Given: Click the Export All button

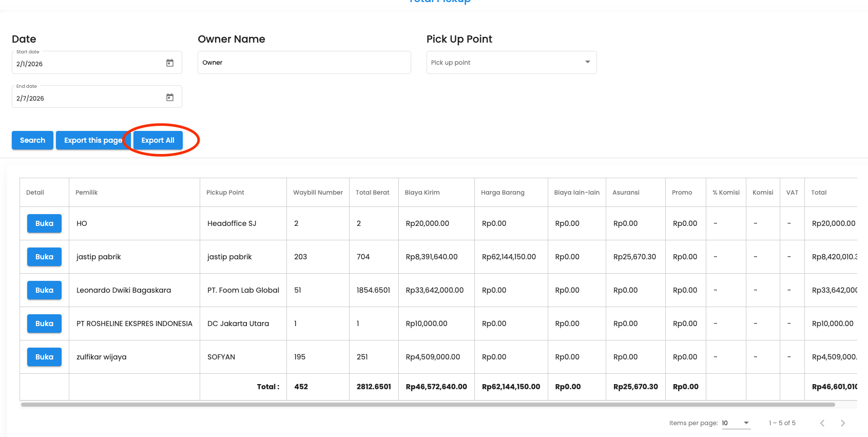Looking at the screenshot, I should click(x=158, y=140).
